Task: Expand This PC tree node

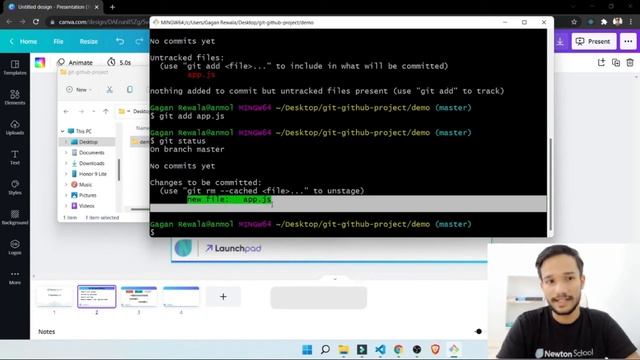Action: click(62, 131)
